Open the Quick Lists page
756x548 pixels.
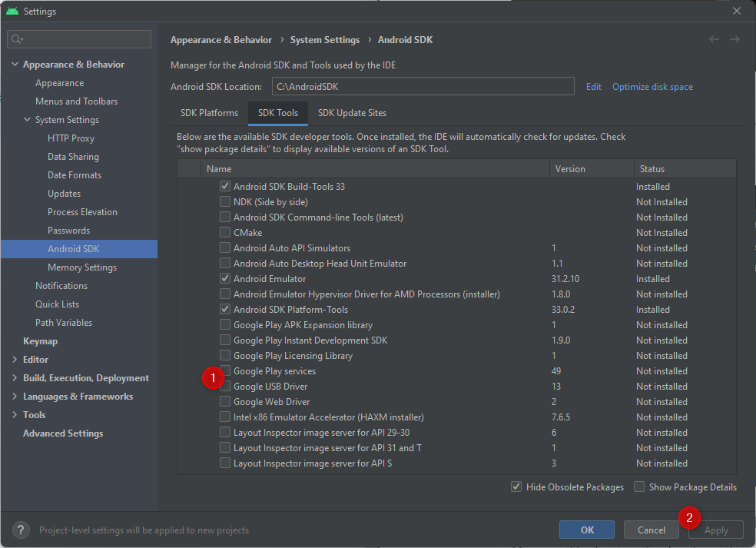point(57,304)
